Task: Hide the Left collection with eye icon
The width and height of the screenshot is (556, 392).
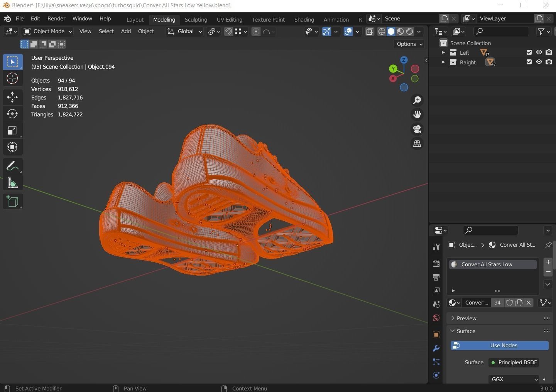Action: click(x=539, y=52)
